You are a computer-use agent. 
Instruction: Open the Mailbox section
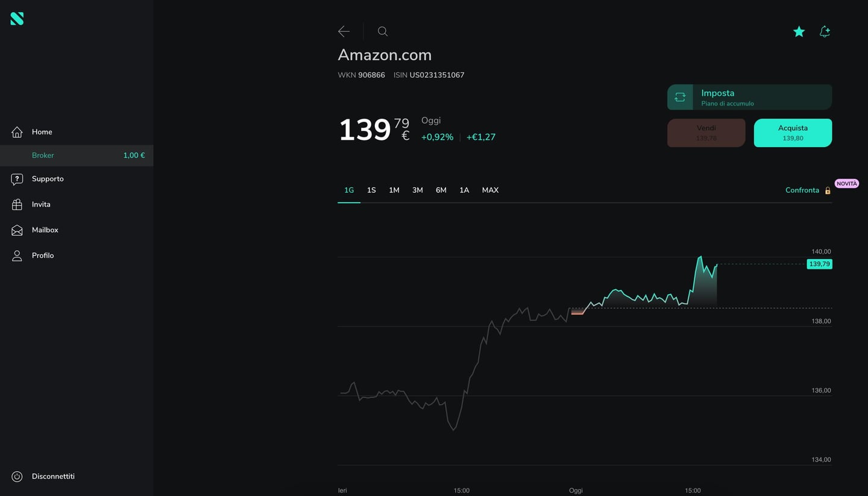[x=45, y=230]
